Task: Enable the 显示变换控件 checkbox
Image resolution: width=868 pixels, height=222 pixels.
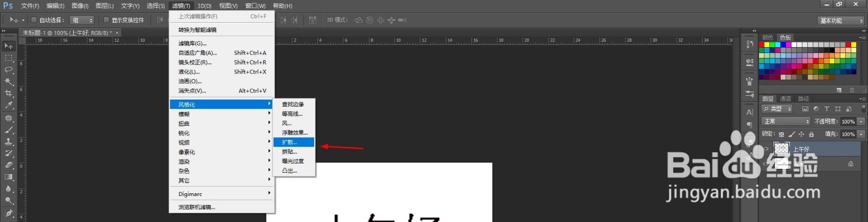Action: click(x=106, y=20)
